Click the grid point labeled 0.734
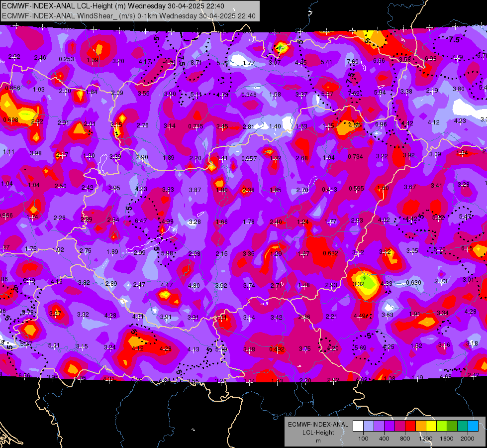Viewport: 487px width, 448px height. click(355, 156)
